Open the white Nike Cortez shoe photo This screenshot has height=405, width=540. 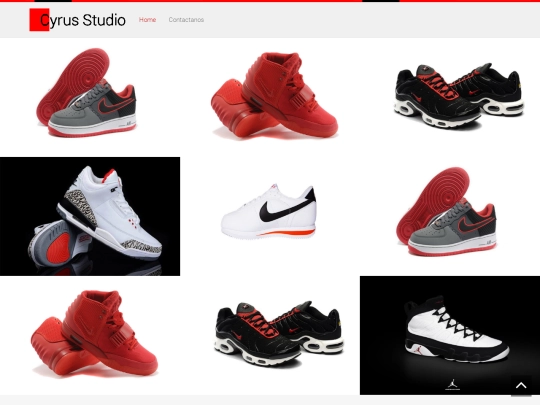click(x=270, y=216)
